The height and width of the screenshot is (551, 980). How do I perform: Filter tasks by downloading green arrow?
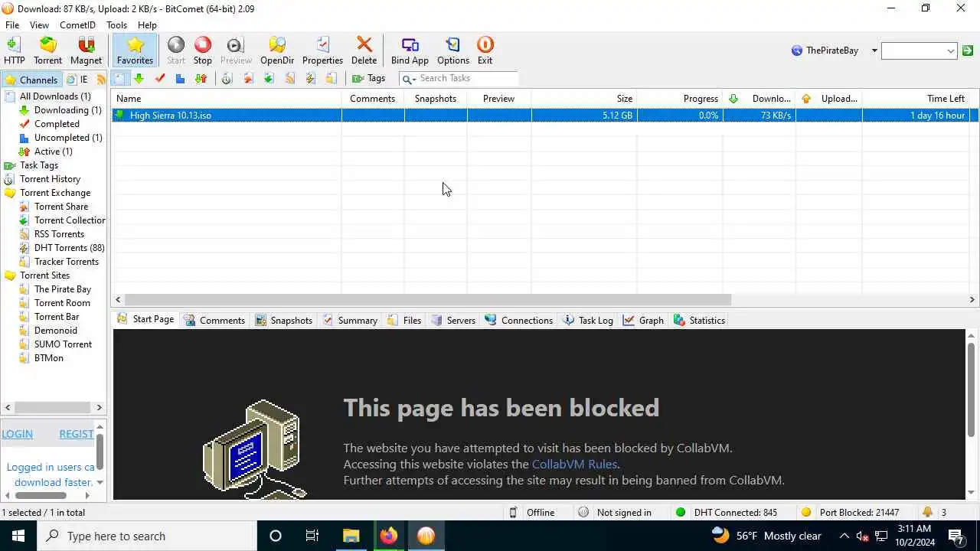point(139,78)
